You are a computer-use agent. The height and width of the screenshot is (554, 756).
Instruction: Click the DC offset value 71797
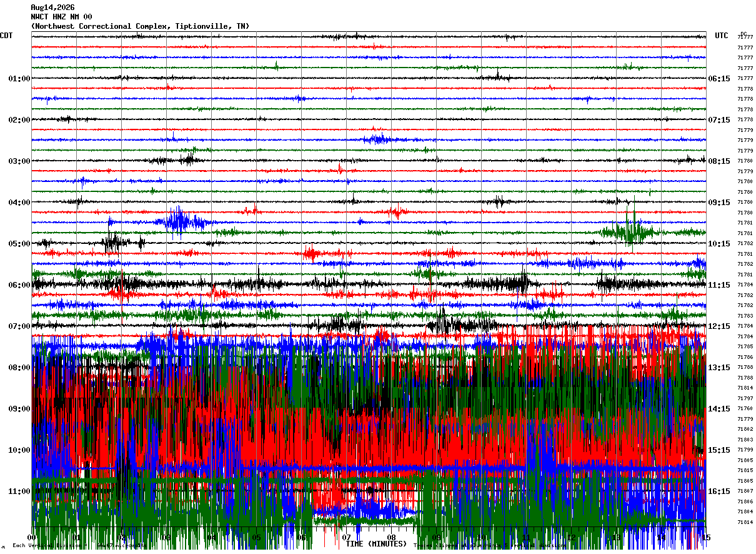click(x=745, y=398)
